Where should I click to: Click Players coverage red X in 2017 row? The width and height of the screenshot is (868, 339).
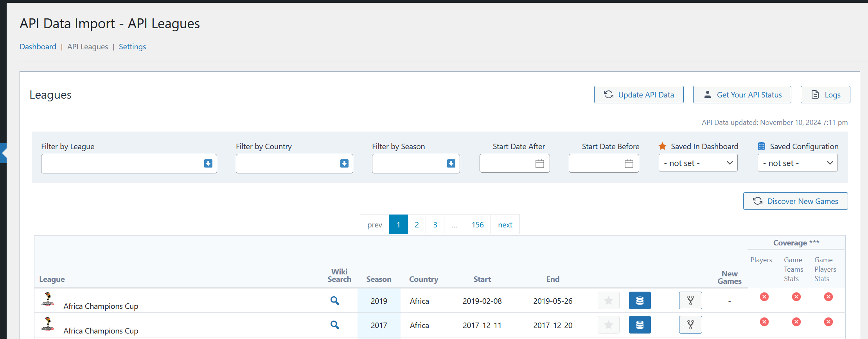pos(764,322)
